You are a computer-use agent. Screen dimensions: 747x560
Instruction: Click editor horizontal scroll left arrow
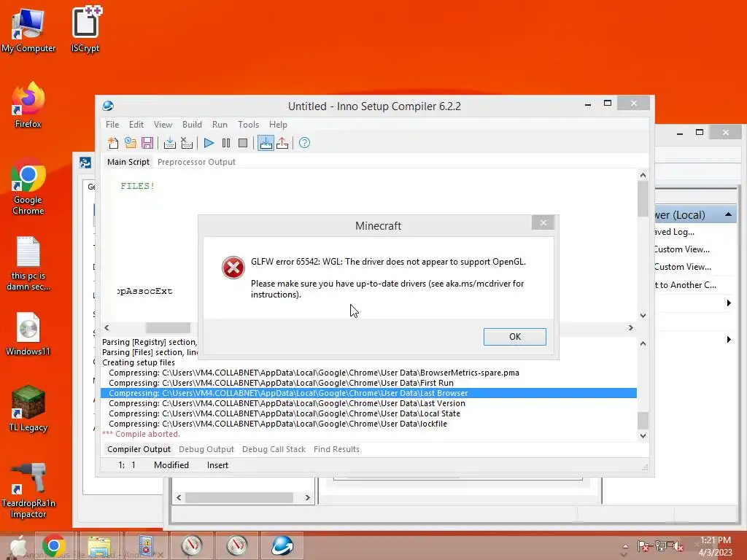click(x=107, y=327)
